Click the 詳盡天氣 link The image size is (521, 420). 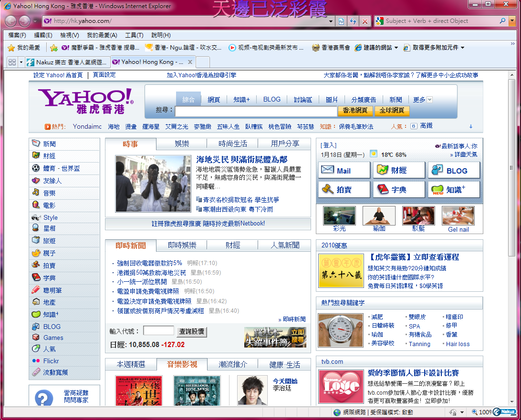click(466, 154)
